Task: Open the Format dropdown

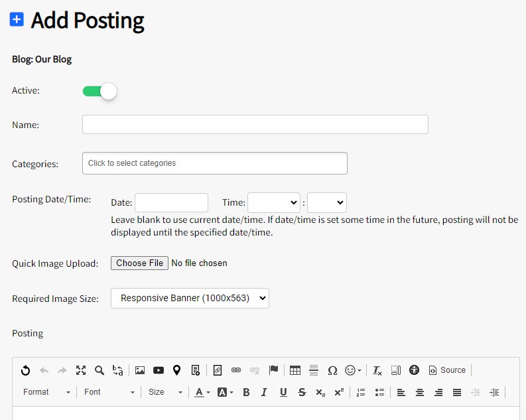Action: point(46,392)
